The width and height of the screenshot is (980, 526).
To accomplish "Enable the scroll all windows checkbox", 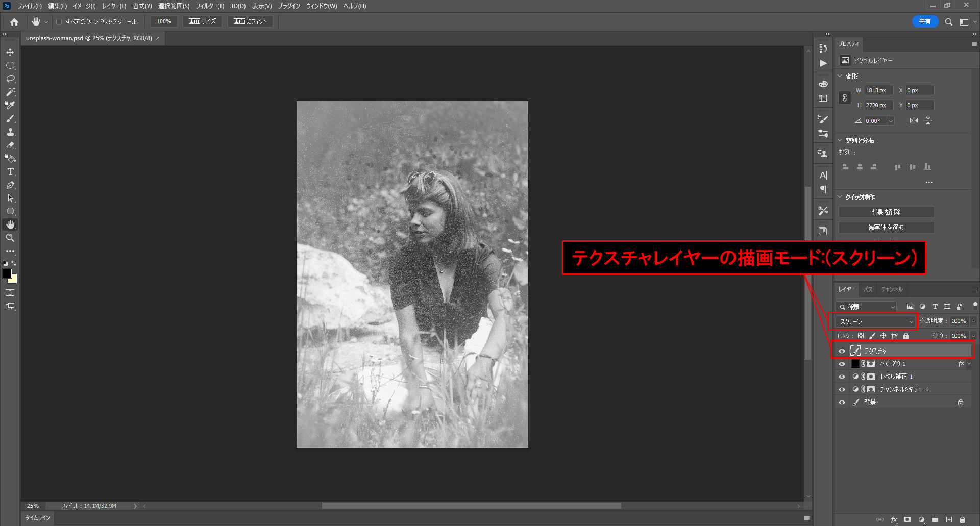I will pos(59,22).
